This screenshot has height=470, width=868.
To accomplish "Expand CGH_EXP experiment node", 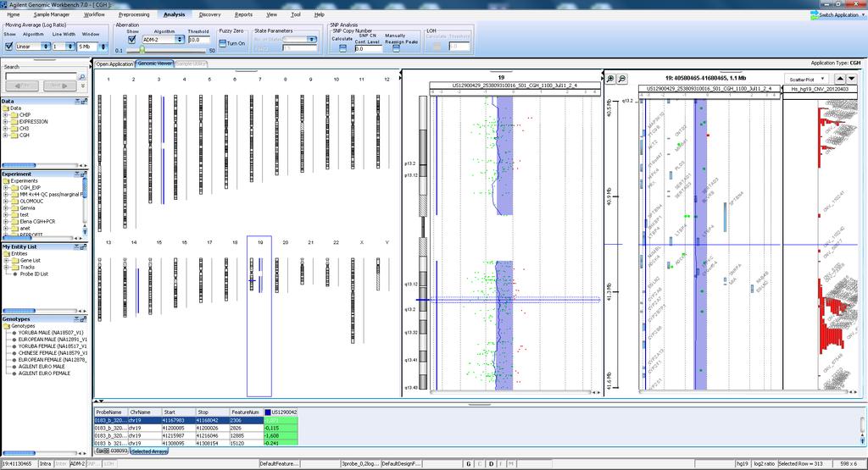I will click(x=6, y=187).
